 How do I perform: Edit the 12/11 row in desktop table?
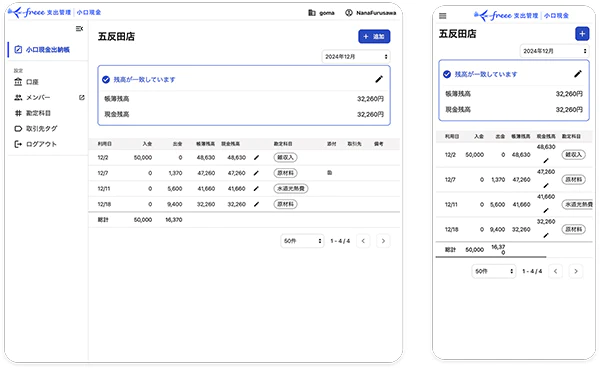pos(256,188)
